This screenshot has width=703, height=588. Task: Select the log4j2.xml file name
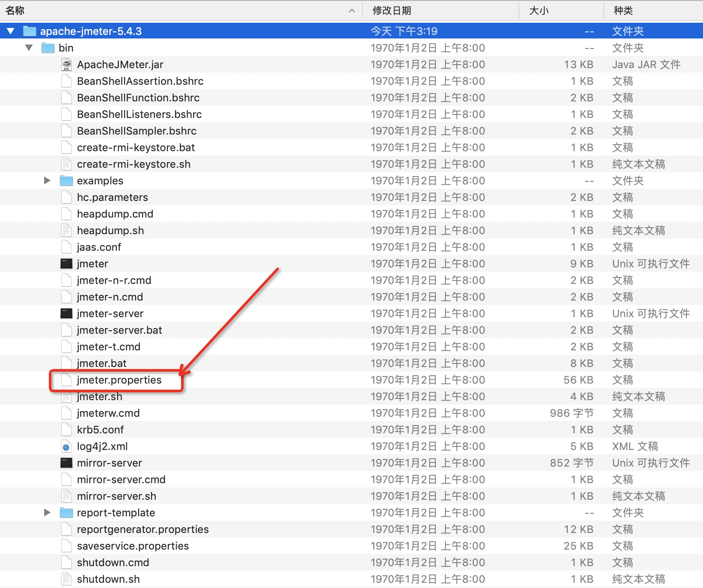point(102,446)
